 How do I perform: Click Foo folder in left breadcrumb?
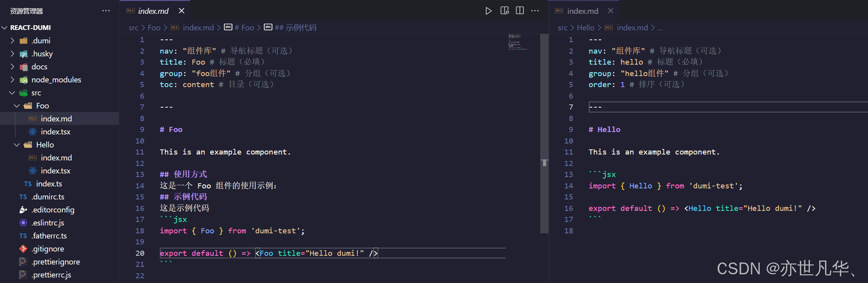tap(154, 28)
